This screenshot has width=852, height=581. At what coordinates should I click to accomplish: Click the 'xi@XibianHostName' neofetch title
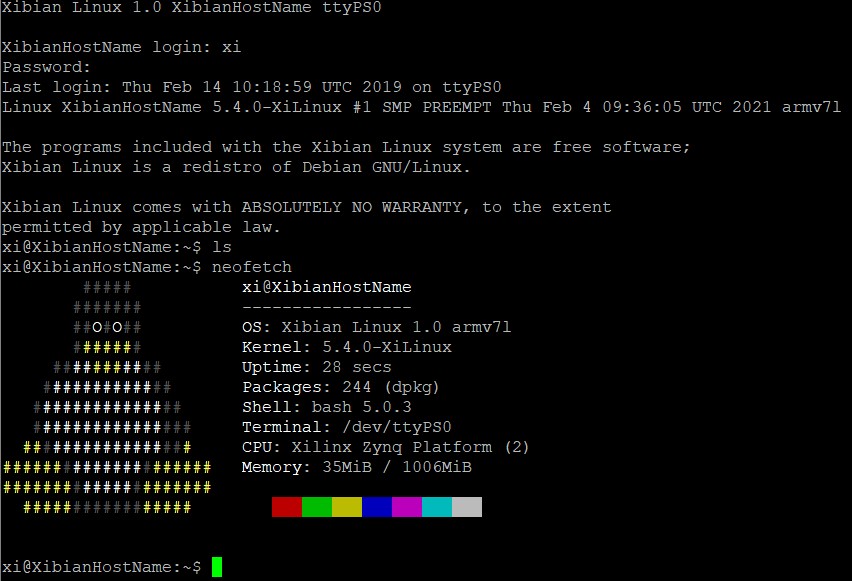pyautogui.click(x=327, y=287)
